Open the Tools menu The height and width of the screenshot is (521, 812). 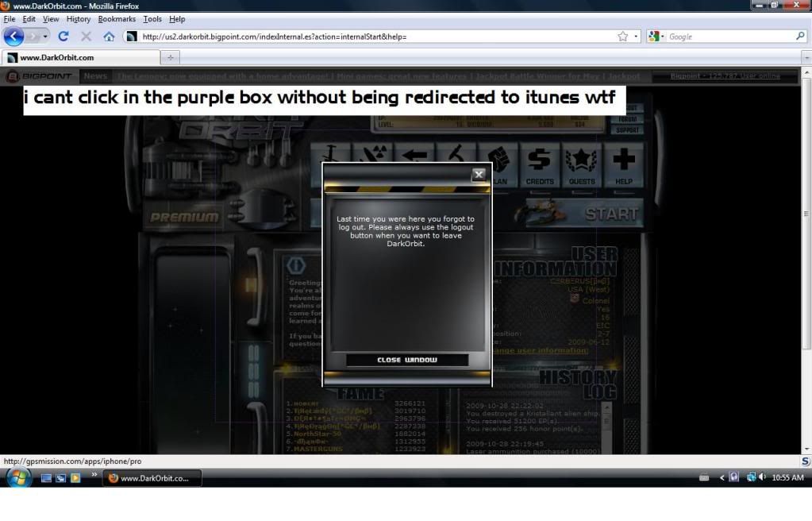pos(152,19)
